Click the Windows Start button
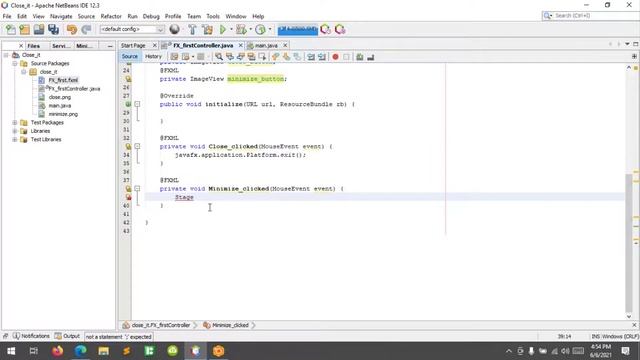 (x=11, y=351)
